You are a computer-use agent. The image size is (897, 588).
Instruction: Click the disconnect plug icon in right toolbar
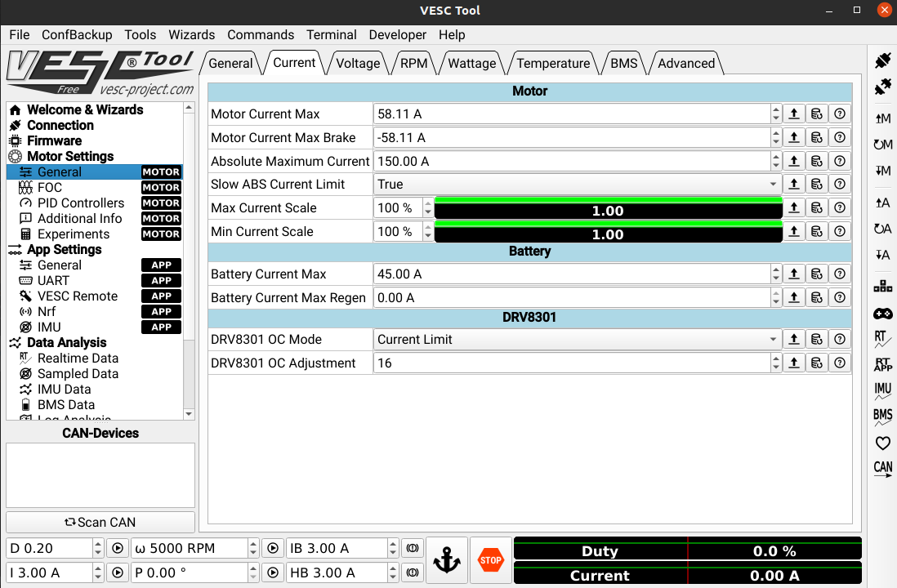coord(882,87)
